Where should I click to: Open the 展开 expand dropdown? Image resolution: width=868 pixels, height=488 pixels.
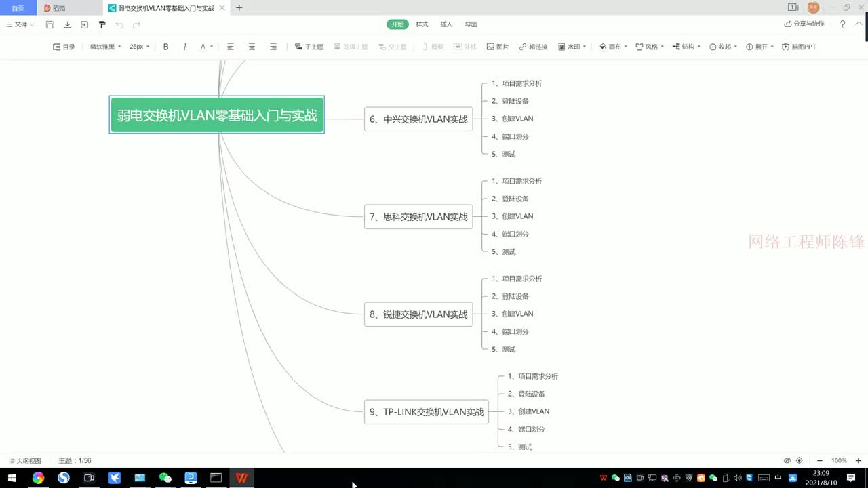[759, 47]
